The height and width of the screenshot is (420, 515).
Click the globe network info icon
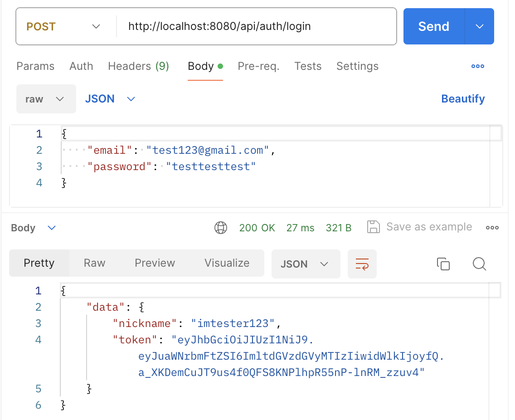pos(221,228)
